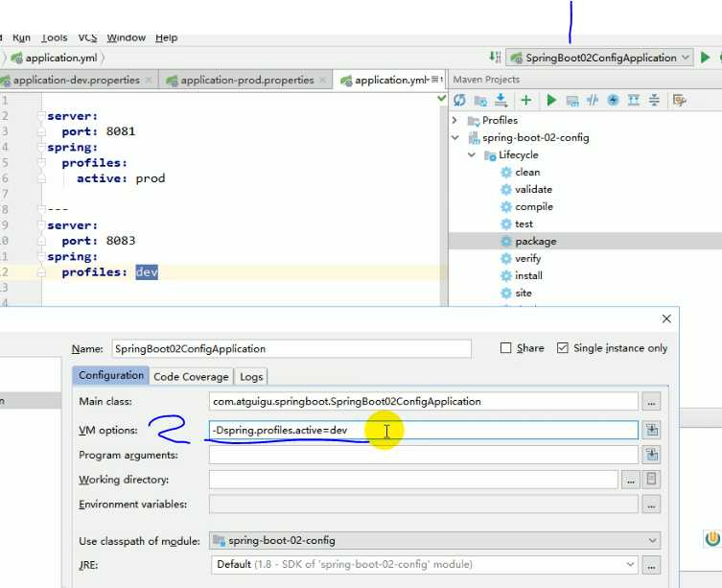
Task: Toggle Maven offline mode icon
Action: (x=593, y=100)
